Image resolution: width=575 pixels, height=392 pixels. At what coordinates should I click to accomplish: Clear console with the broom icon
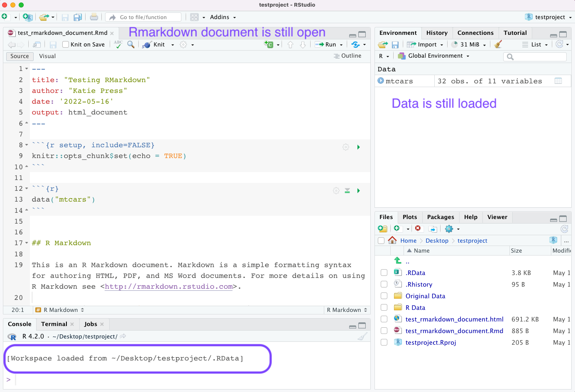coord(362,336)
